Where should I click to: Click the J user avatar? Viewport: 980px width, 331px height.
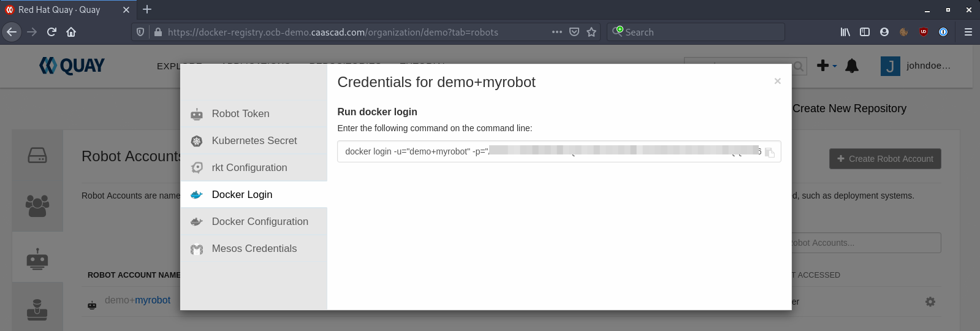point(890,66)
